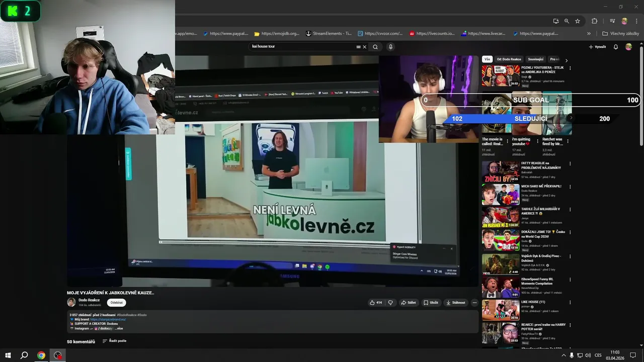The image size is (644, 362).
Task: Open the on-screen keyboard icon in search box
Action: (358, 47)
